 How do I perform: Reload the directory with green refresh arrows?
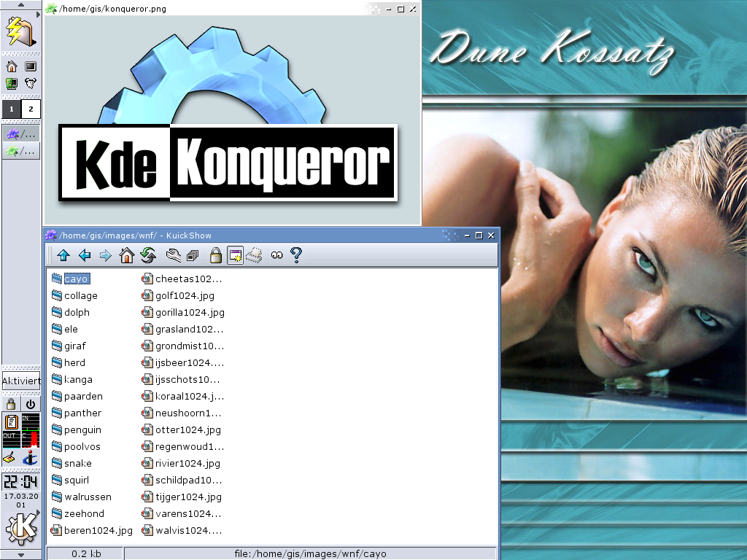(x=148, y=256)
